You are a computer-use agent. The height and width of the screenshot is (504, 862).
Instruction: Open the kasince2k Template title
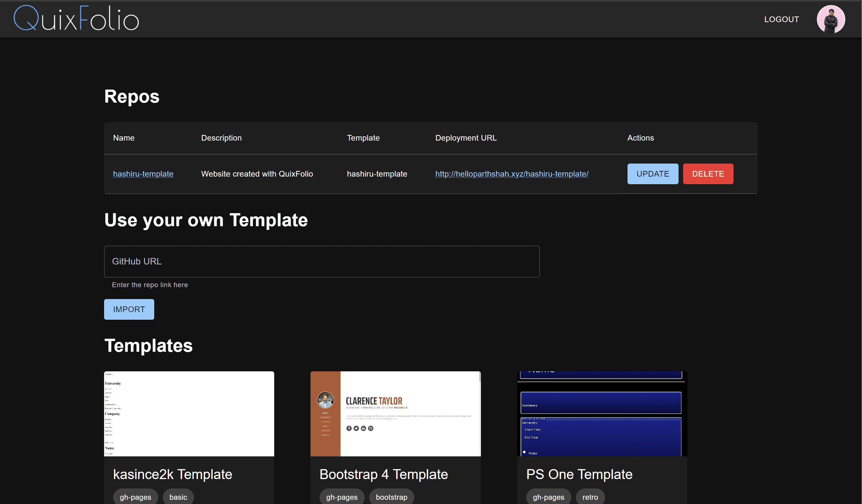pos(172,474)
